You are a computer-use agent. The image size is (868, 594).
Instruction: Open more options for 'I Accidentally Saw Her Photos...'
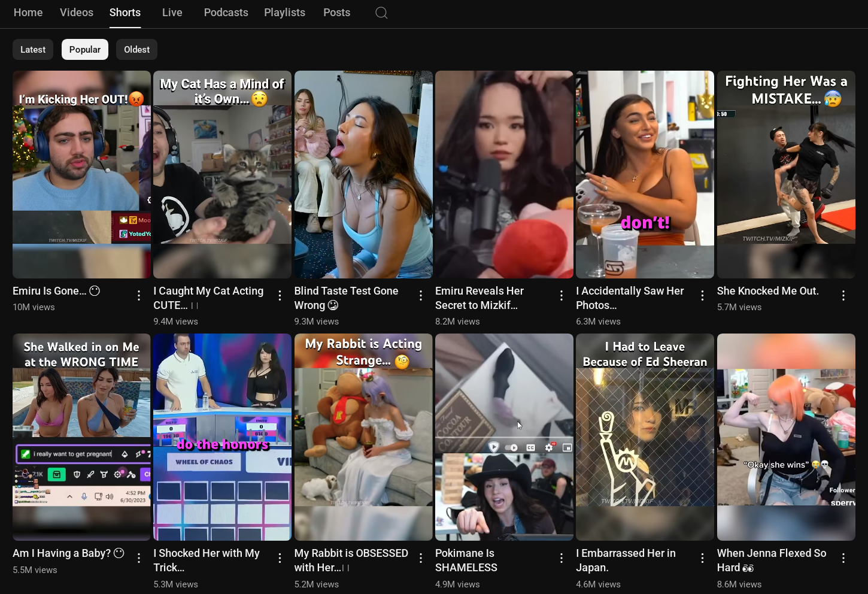[x=702, y=295]
